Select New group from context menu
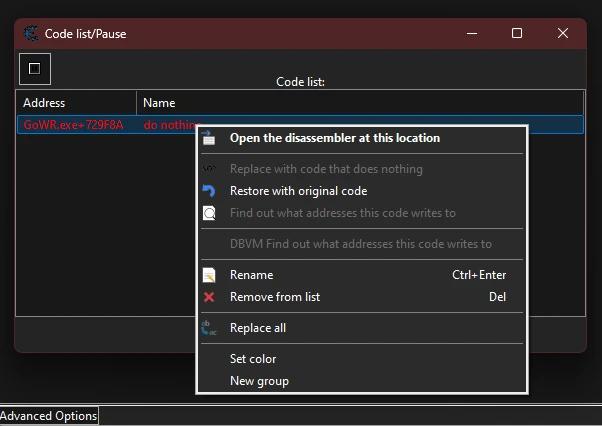The width and height of the screenshot is (602, 426). (x=259, y=381)
